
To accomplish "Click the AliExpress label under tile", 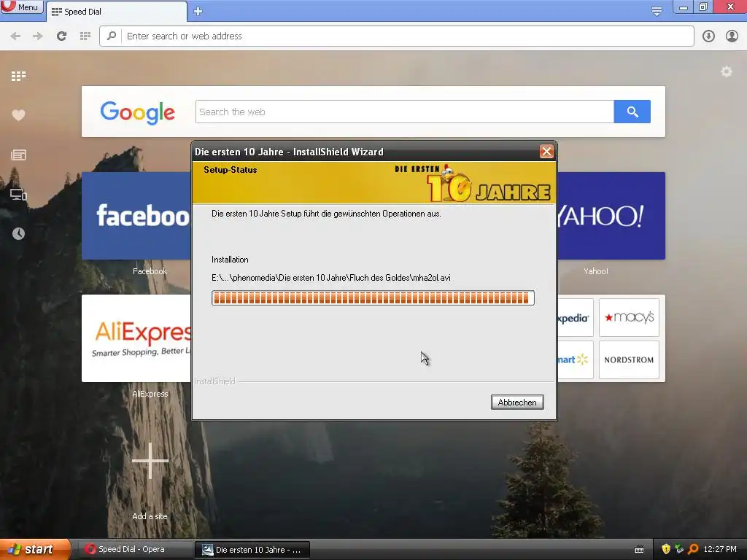I will [x=150, y=394].
